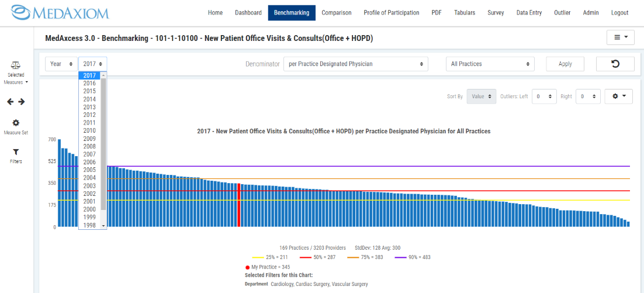Select 2015 in the year list
This screenshot has width=644, height=293.
(89, 91)
